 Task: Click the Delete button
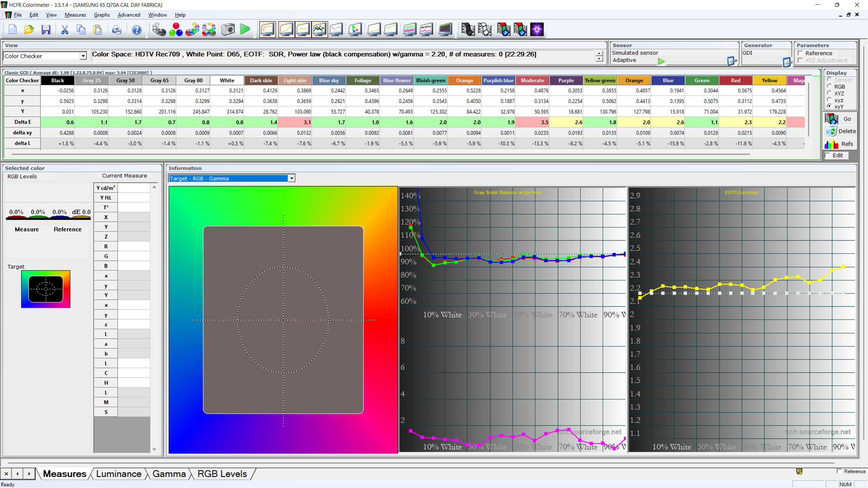tap(840, 131)
